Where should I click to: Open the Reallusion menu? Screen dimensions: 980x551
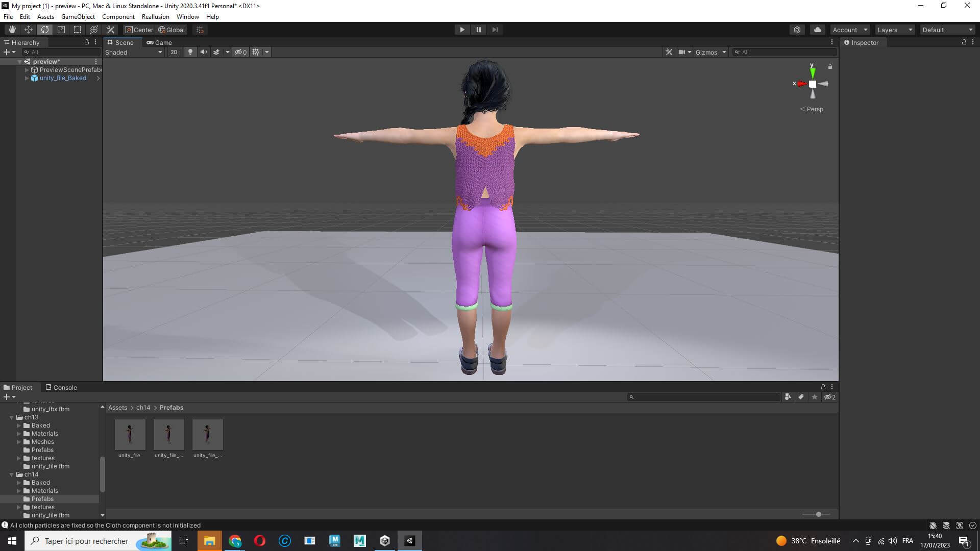point(155,17)
